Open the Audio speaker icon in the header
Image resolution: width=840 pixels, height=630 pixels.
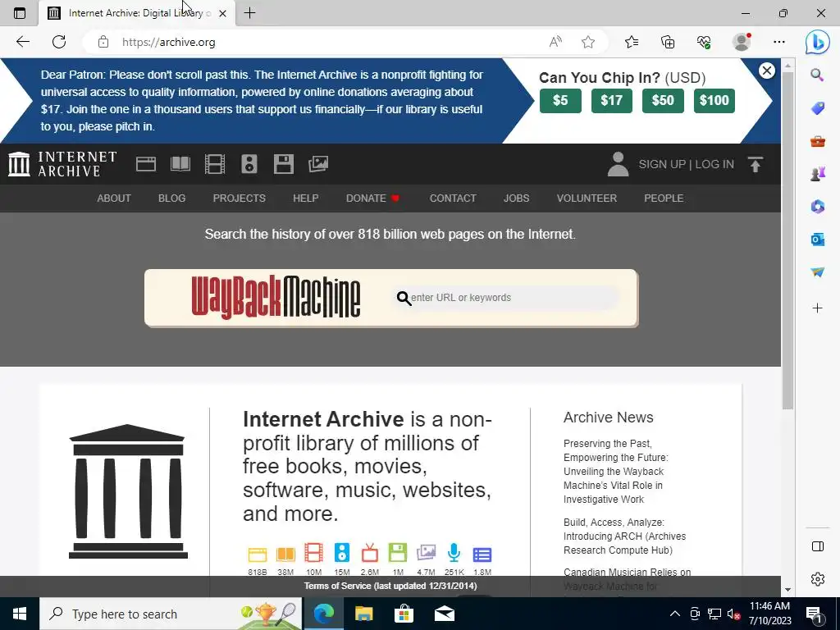[249, 164]
